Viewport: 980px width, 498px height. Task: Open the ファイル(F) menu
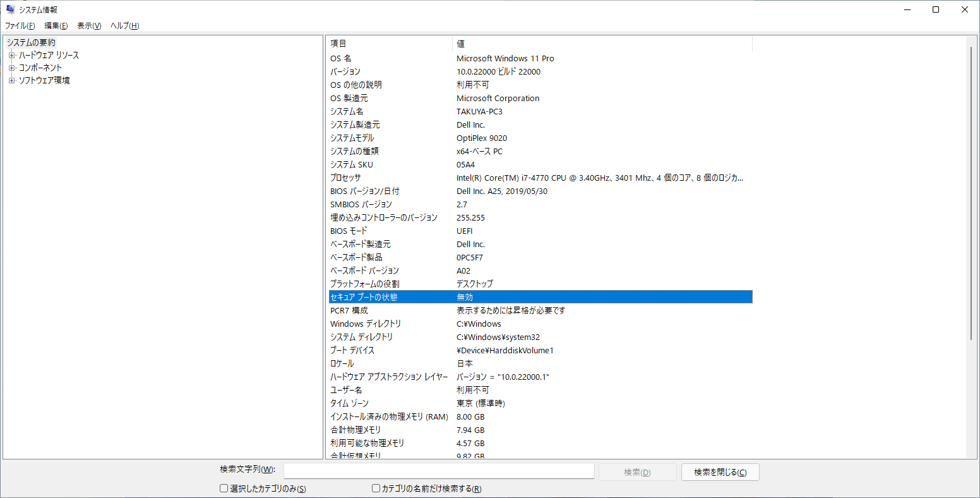[x=20, y=26]
